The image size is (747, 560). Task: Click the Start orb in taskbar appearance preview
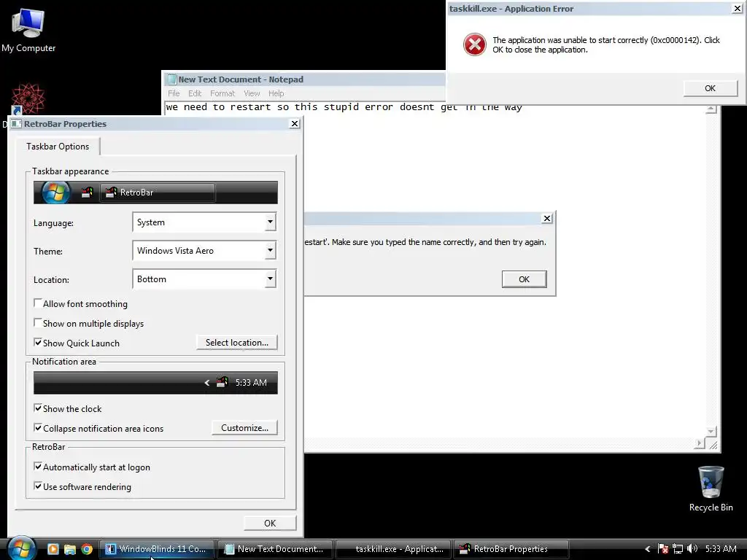point(55,192)
